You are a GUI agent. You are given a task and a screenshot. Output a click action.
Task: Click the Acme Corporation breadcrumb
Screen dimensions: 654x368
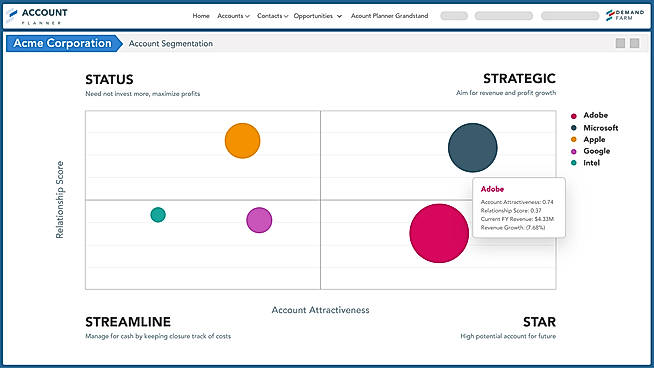64,43
